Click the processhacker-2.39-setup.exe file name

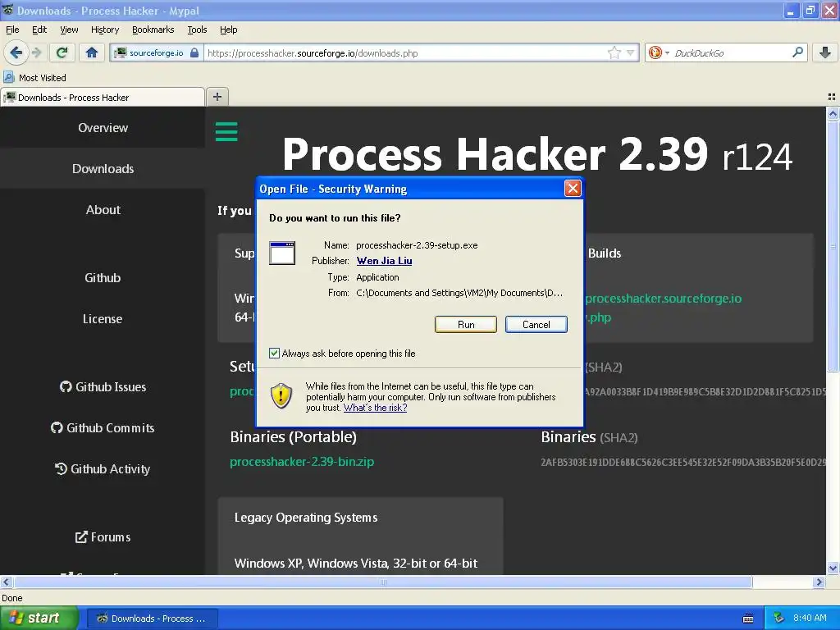click(417, 245)
